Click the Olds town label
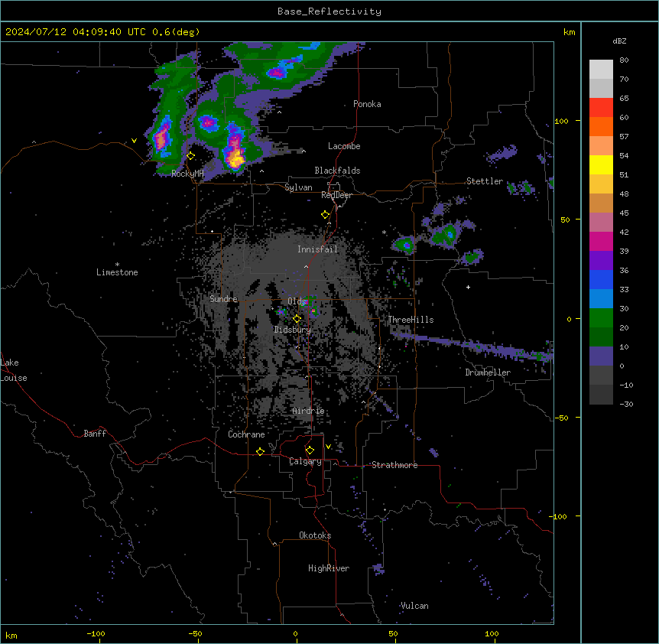This screenshot has width=659, height=644. pyautogui.click(x=297, y=301)
